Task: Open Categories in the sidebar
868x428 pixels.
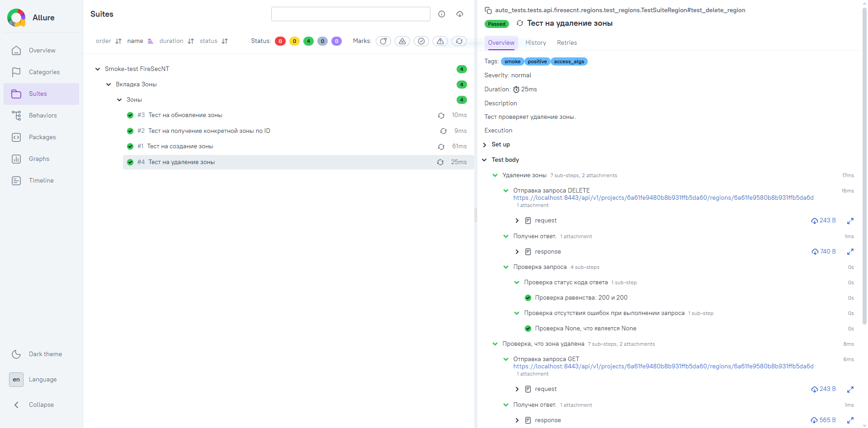Action: pyautogui.click(x=42, y=72)
